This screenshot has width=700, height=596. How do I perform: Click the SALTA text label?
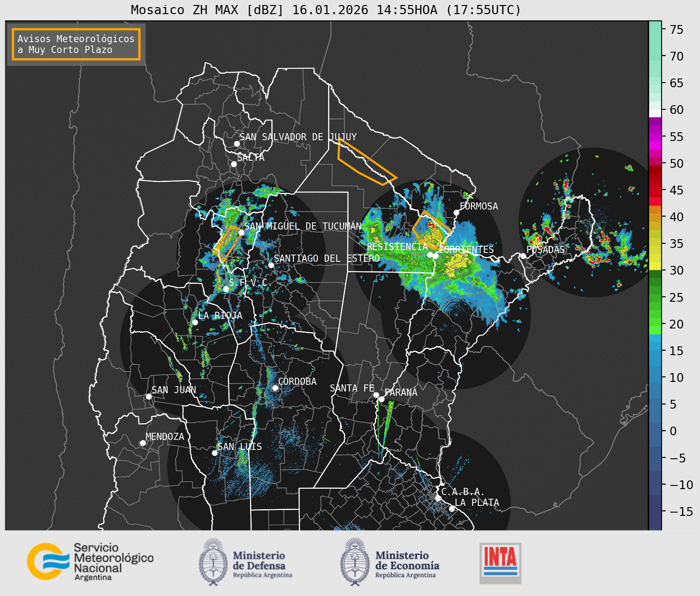pyautogui.click(x=251, y=157)
